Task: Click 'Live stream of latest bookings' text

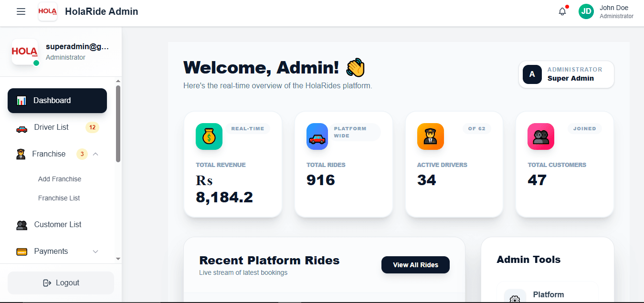Action: (243, 273)
